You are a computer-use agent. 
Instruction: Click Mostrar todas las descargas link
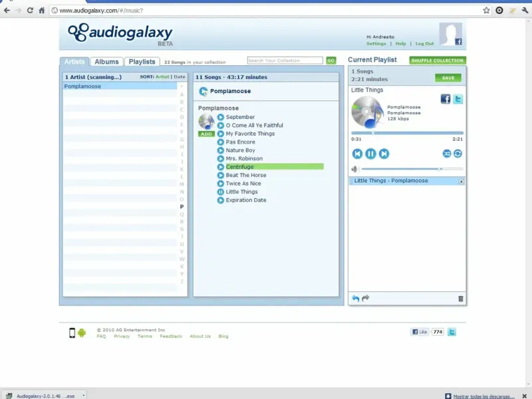coord(483,396)
